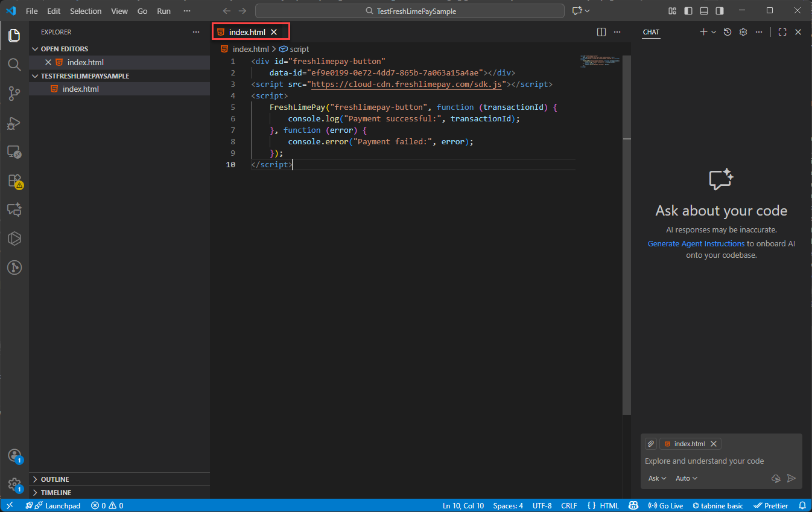Screen dimensions: 812x512
Task: Select the index.html editor tab
Action: (247, 32)
